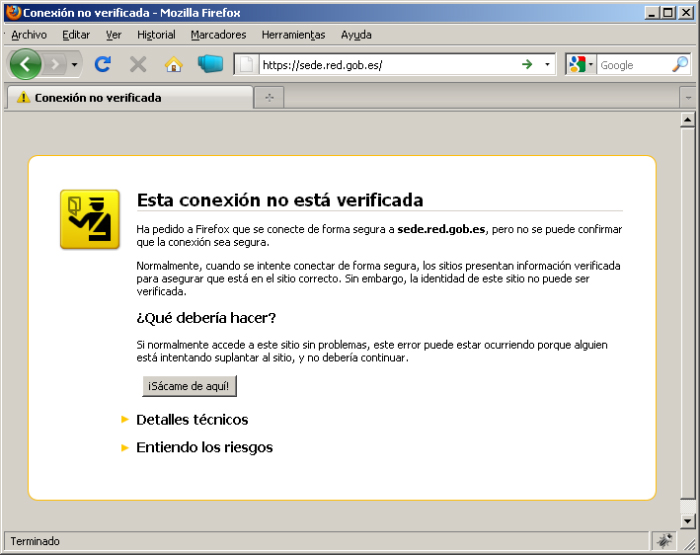Click the yellow passport officer warning icon
This screenshot has height=555, width=700.
(x=90, y=219)
